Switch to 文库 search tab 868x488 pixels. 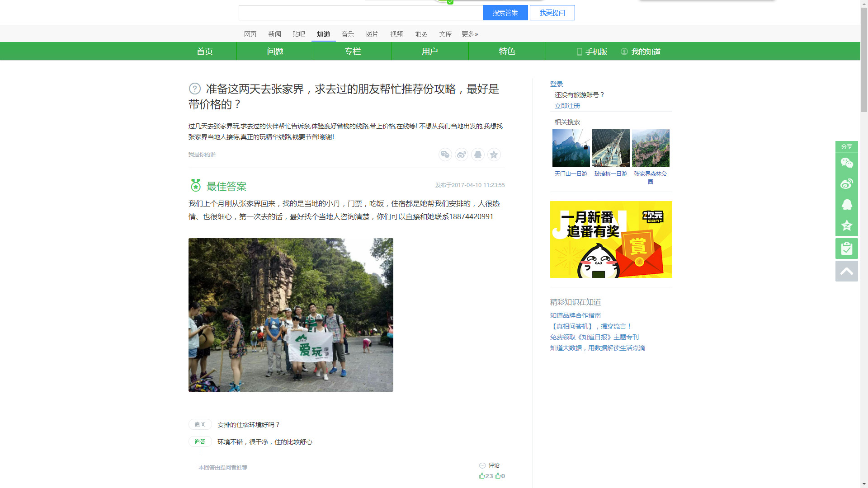(x=445, y=34)
